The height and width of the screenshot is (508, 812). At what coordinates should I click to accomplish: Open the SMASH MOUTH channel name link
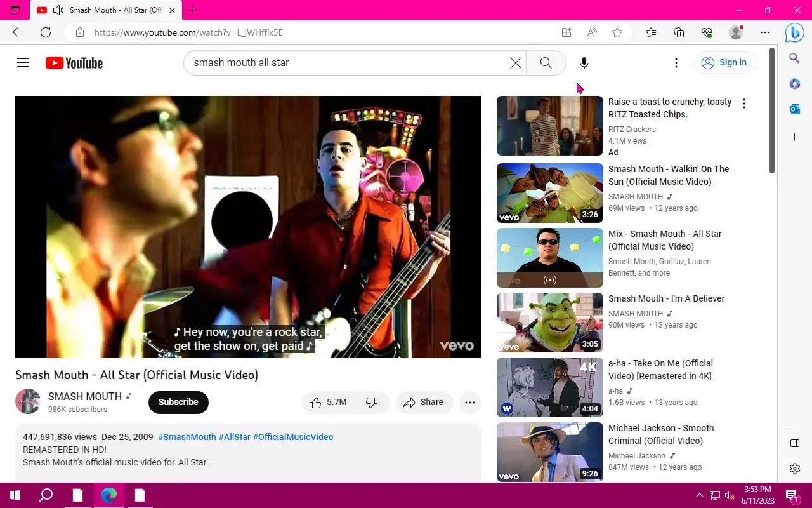(85, 396)
